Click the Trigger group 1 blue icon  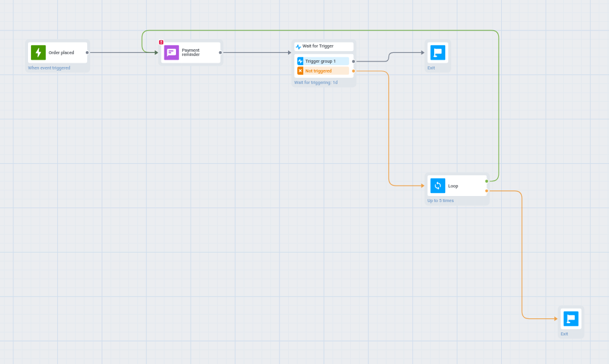coord(300,61)
